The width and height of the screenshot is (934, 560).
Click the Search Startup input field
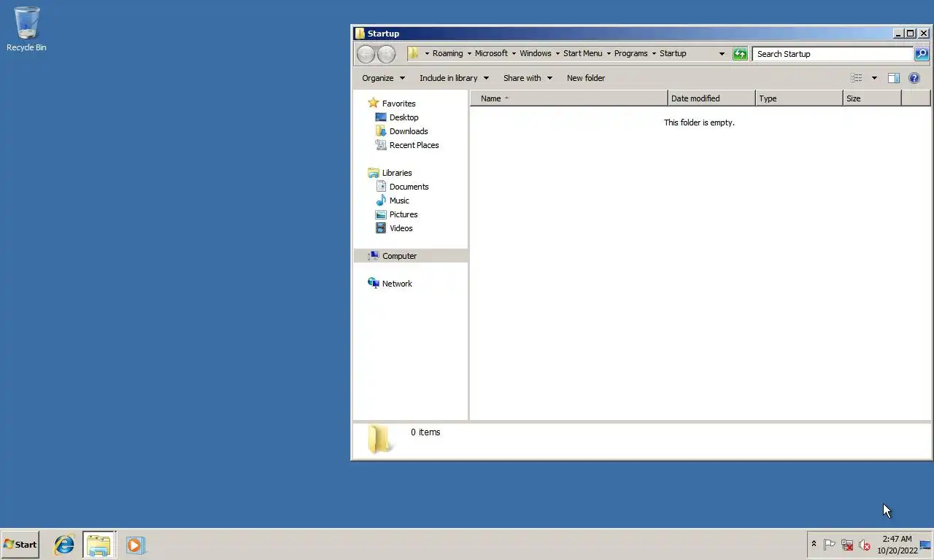[x=833, y=54]
